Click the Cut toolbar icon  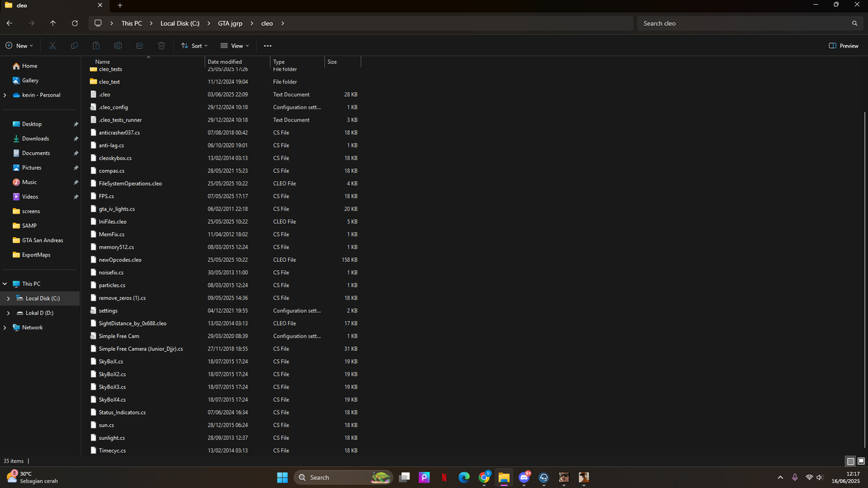point(52,45)
